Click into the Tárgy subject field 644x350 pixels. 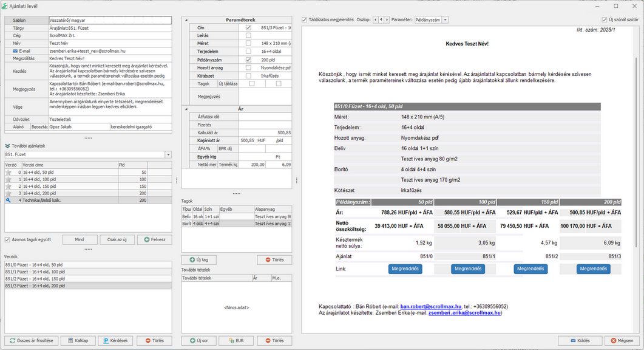(109, 28)
